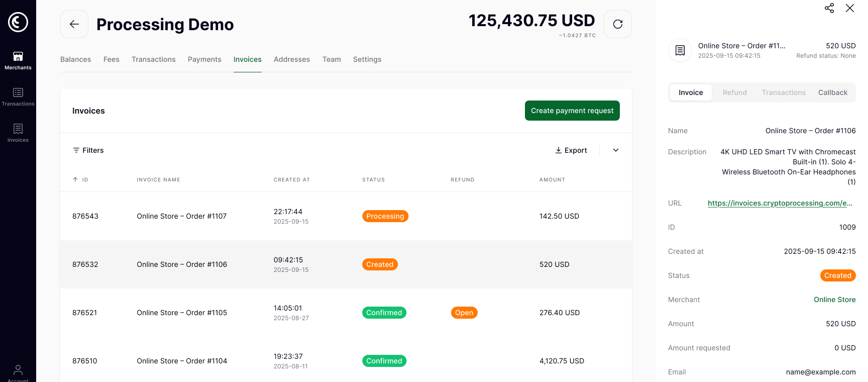The height and width of the screenshot is (382, 868).
Task: Open the Merchants sidebar section
Action: click(18, 60)
